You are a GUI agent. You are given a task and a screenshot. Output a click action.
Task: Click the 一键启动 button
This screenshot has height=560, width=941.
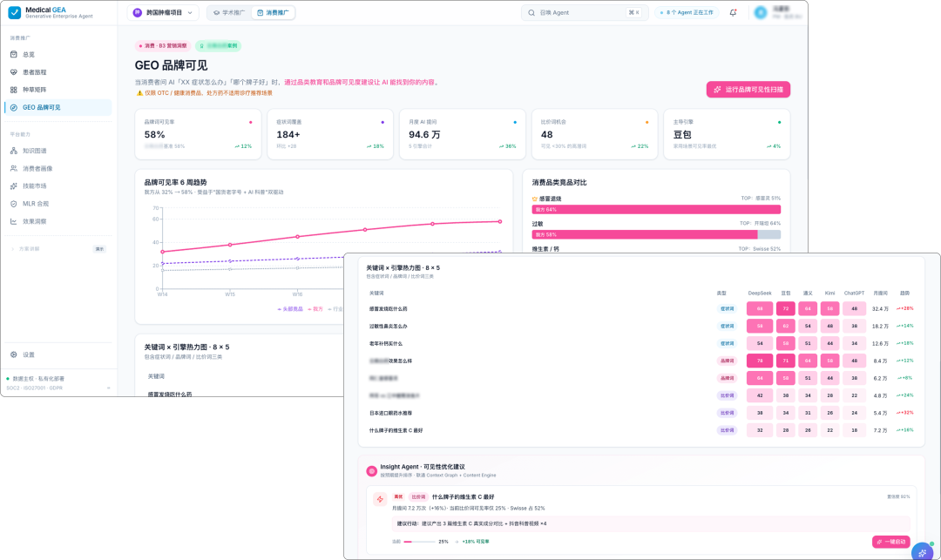pos(890,542)
